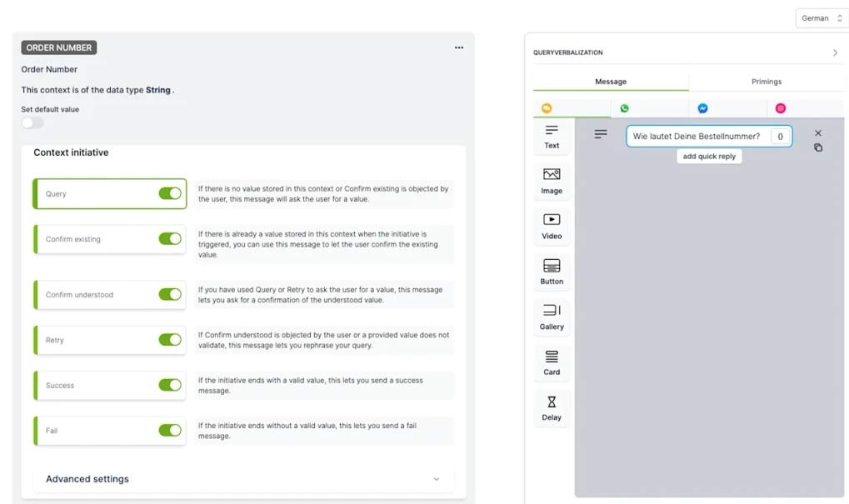Image resolution: width=849 pixels, height=504 pixels.
Task: Open the three-dot options menu for Order Number
Action: (458, 47)
